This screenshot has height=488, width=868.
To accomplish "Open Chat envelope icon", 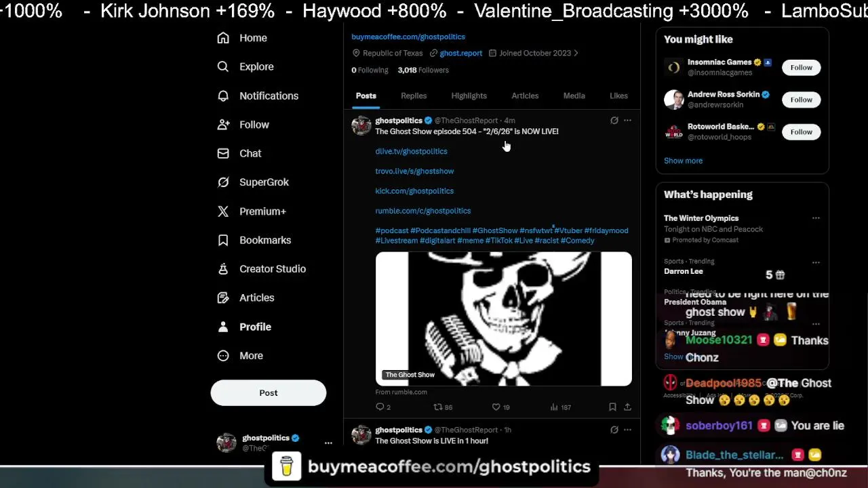I will tap(223, 153).
